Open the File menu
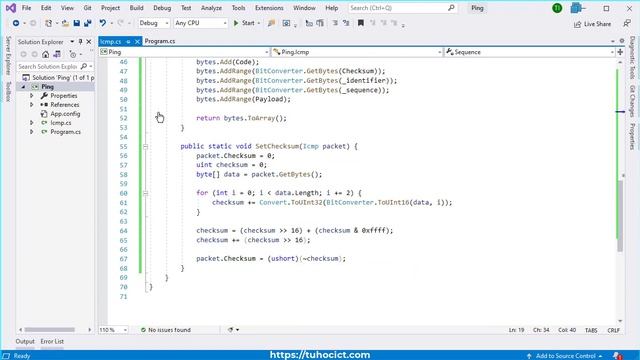 tap(26, 8)
